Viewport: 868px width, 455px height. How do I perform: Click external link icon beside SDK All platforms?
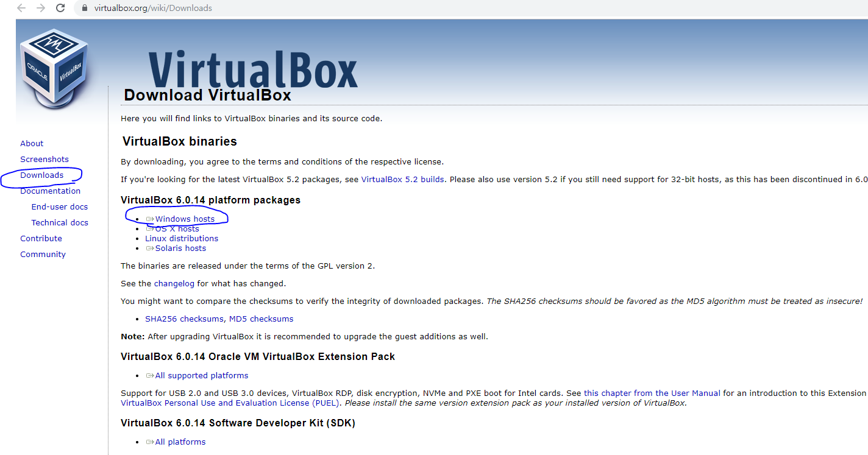150,442
